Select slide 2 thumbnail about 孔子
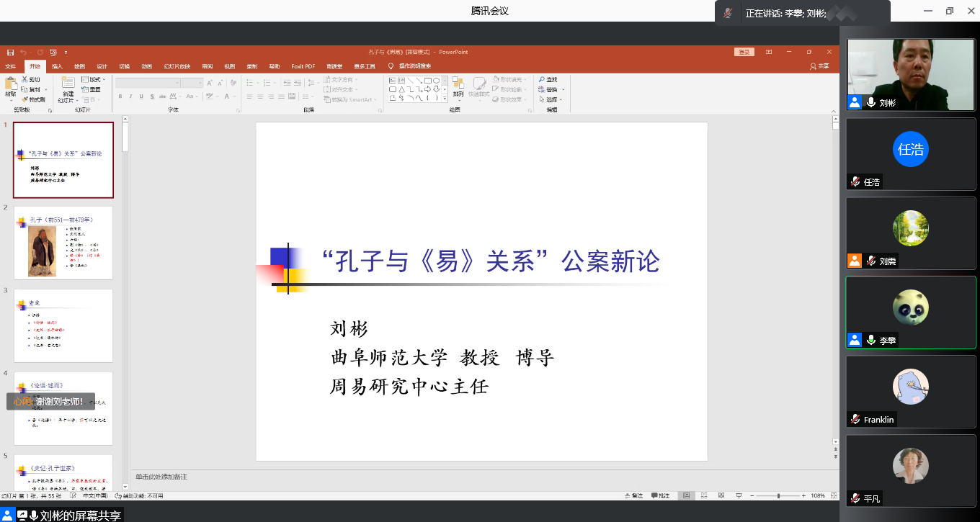 (63, 243)
